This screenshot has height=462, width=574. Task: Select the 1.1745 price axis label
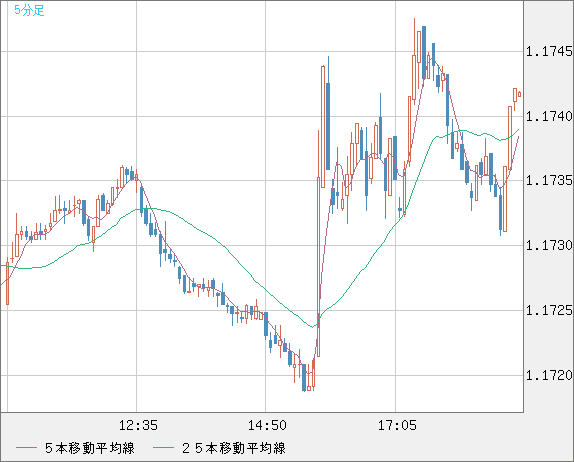point(549,51)
